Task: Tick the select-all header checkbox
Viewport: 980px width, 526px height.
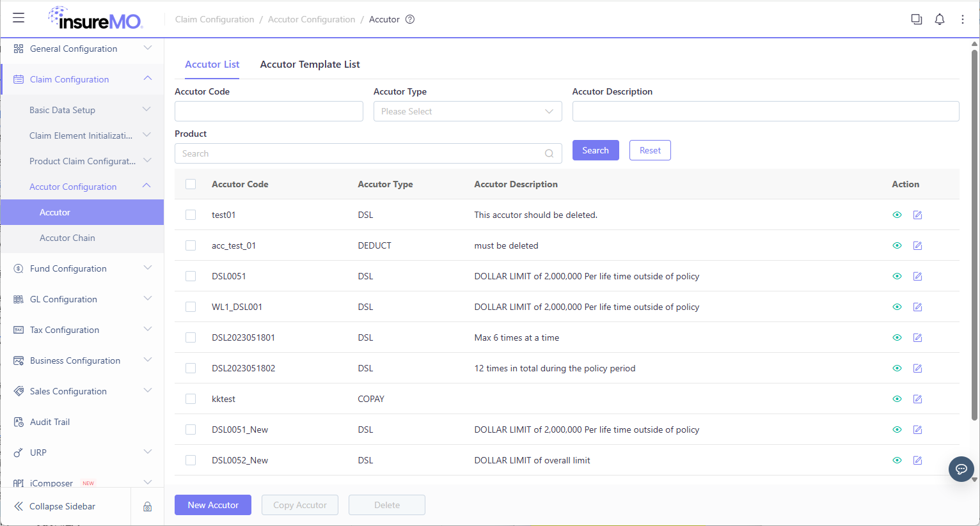Action: coord(191,184)
